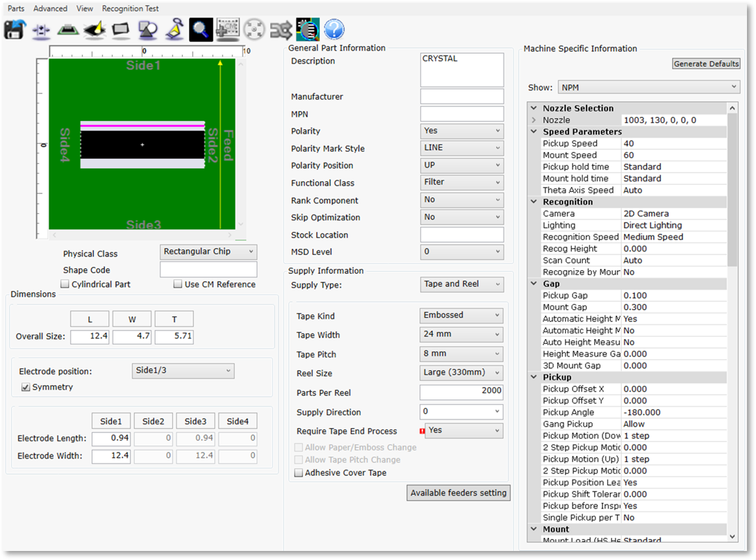Click the shuffle arrows toolbar icon

[281, 30]
